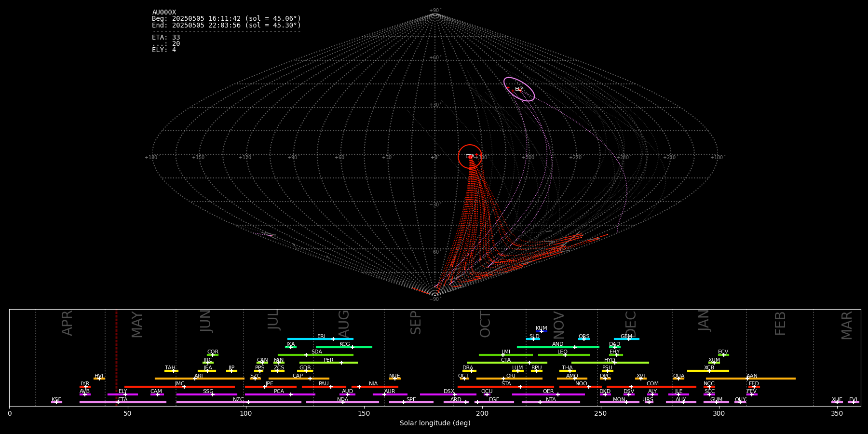Click the ETA shower bar in the timeline
Image resolution: width=868 pixels, height=434 pixels.
click(x=123, y=402)
